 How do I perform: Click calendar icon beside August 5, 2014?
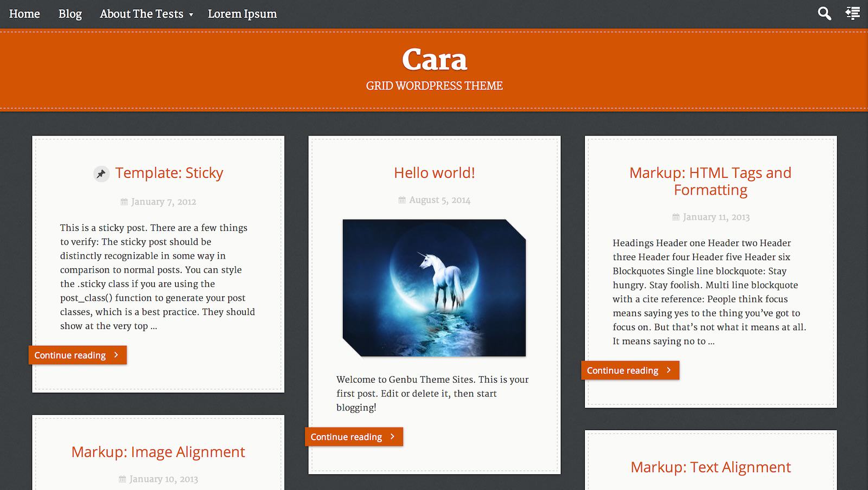[x=402, y=200]
